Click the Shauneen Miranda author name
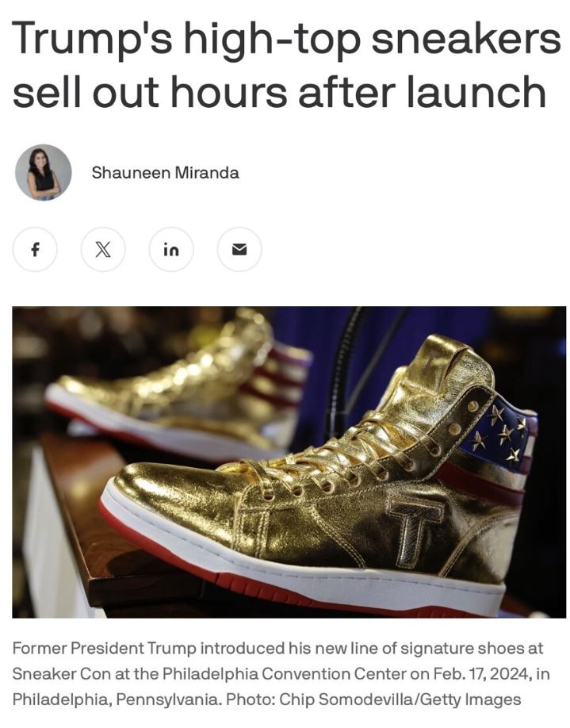The image size is (570, 728). [165, 173]
